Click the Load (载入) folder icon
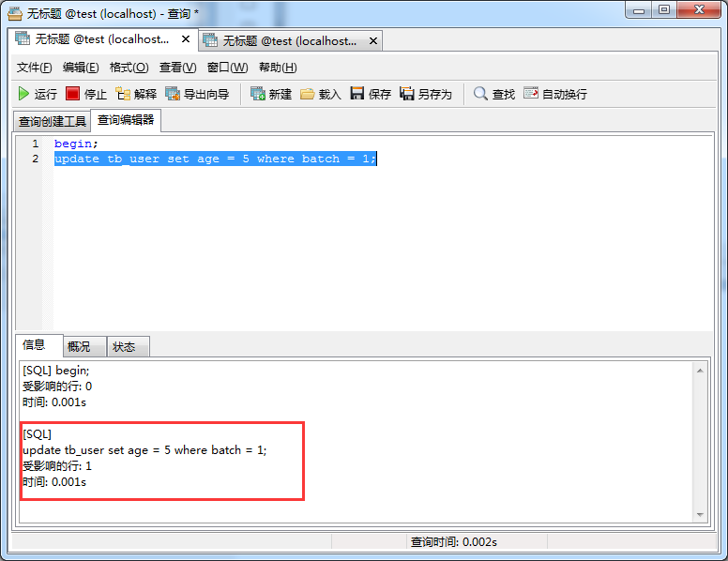Screen dimensions: 728x561 308,94
